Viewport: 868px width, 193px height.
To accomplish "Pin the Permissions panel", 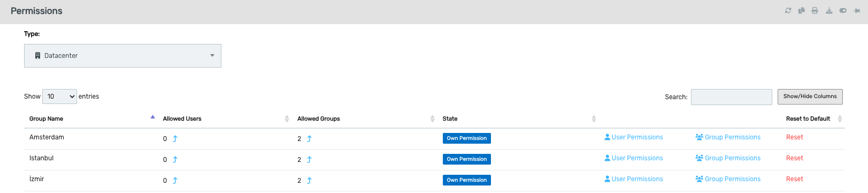I will pos(856,11).
